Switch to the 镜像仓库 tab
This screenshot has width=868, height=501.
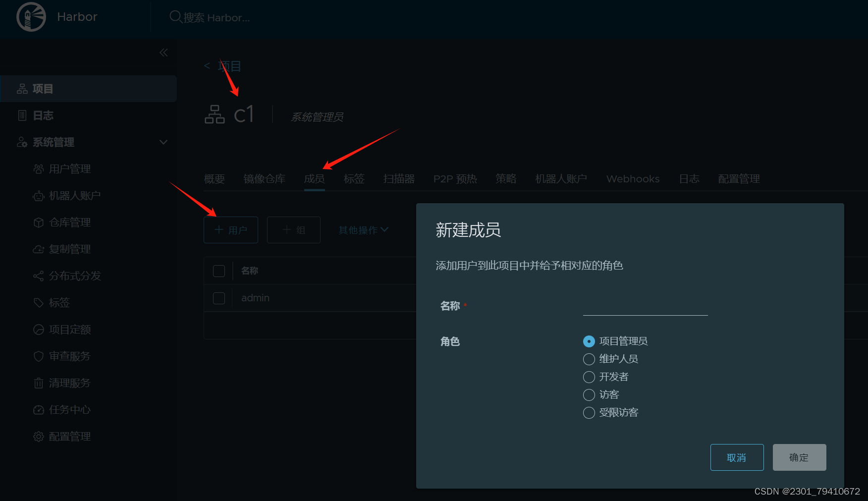click(x=265, y=179)
